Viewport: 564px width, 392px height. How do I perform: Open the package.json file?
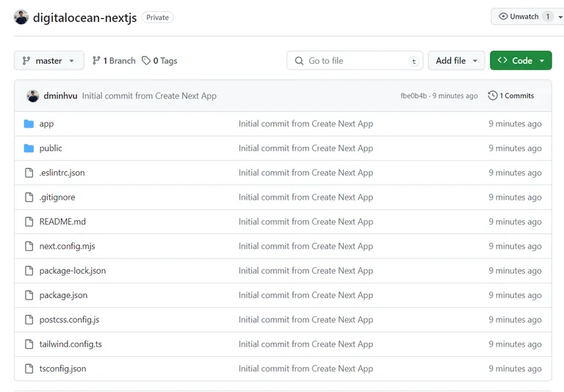click(63, 295)
